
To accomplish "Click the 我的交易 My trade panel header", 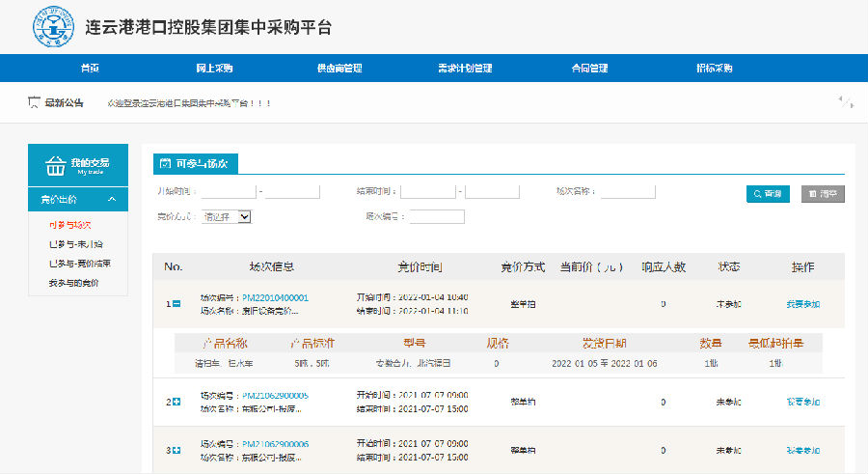I will pos(78,165).
